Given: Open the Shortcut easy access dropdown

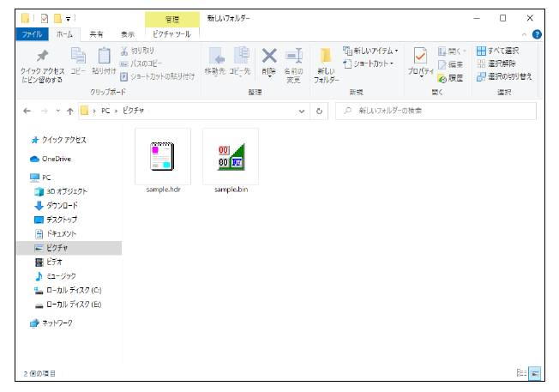Looking at the screenshot, I should [x=369, y=63].
